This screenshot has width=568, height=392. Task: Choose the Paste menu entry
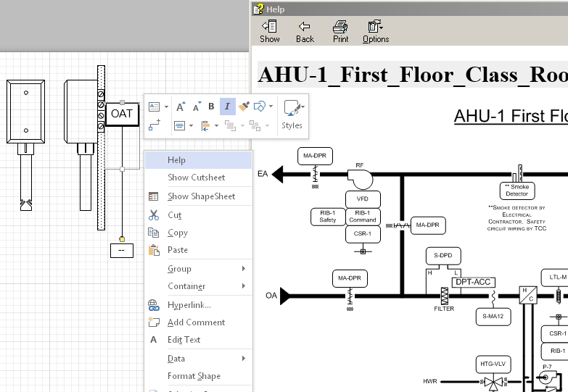[x=199, y=250]
